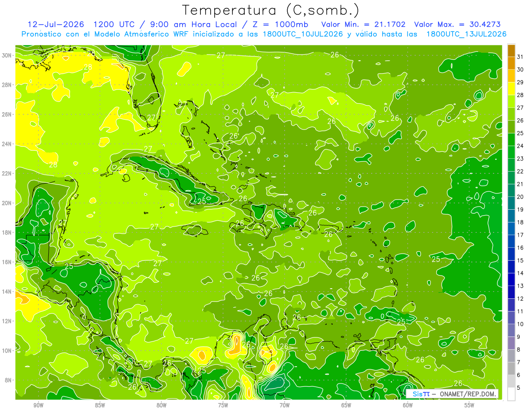Click the '12N' latitude axis label
This screenshot has height=411, width=532.
pos(8,321)
